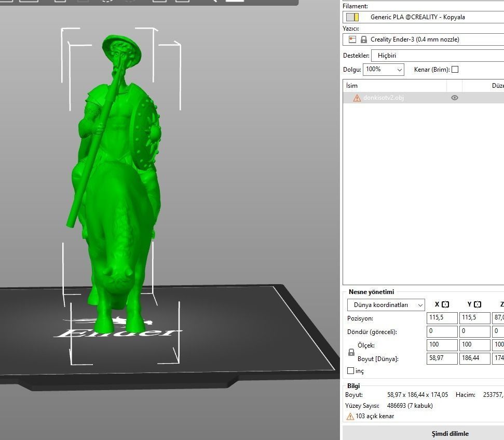Click the Y axis mirror icon
Screen dimensions: 504x440
point(478,304)
